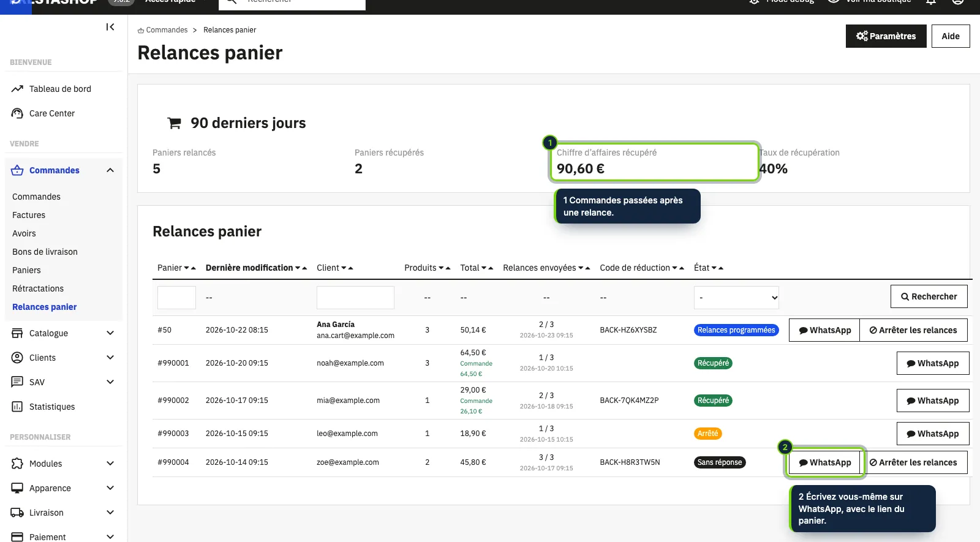Viewport: 980px width, 542px height.
Task: Click the down sort arrow beside Panier
Action: click(x=186, y=268)
